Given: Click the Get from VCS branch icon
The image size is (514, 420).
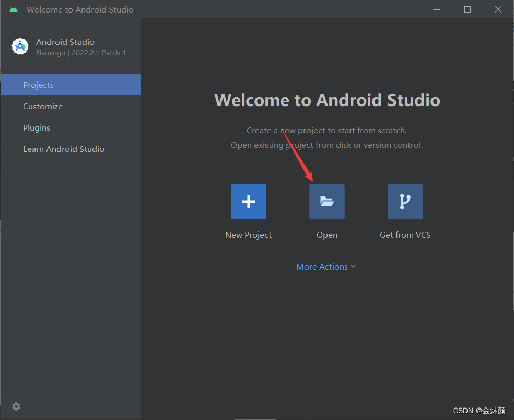Looking at the screenshot, I should 405,202.
